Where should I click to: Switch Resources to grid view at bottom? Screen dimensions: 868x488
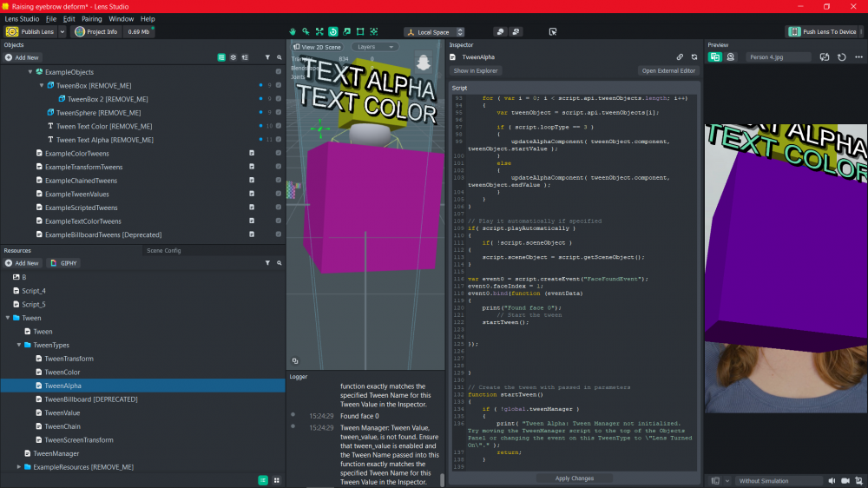[276, 480]
